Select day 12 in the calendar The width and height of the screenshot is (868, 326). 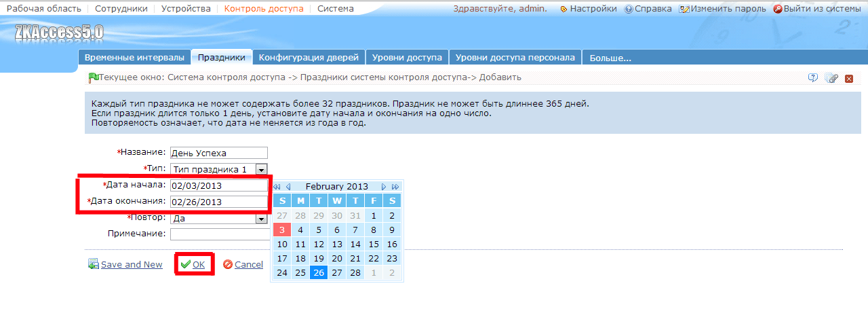click(319, 244)
